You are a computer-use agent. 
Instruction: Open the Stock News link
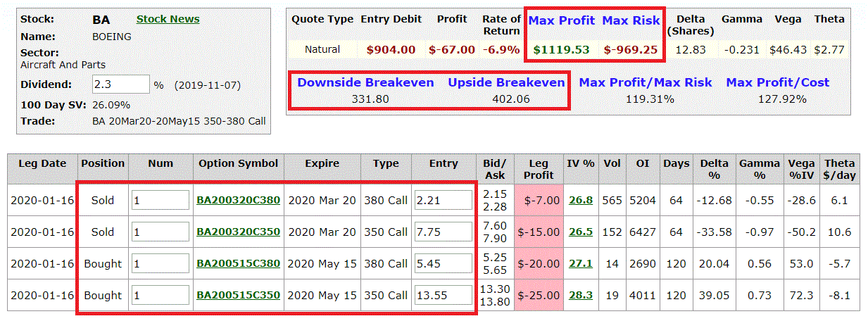coord(168,19)
